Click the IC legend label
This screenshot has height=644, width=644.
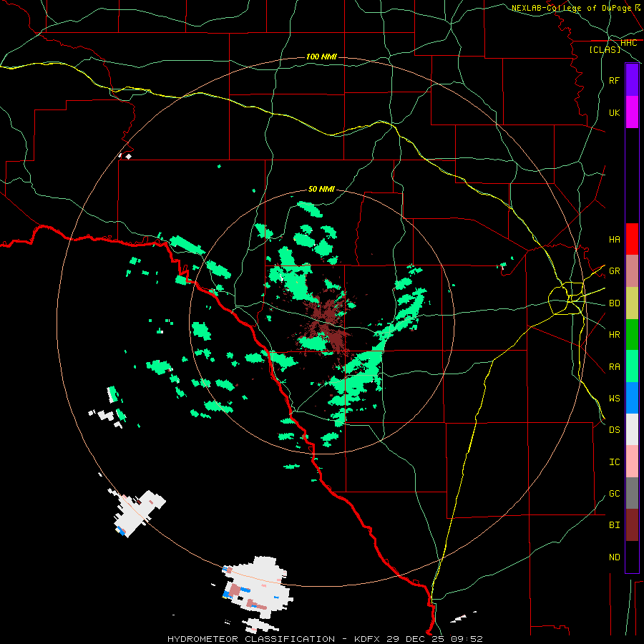pyautogui.click(x=614, y=462)
